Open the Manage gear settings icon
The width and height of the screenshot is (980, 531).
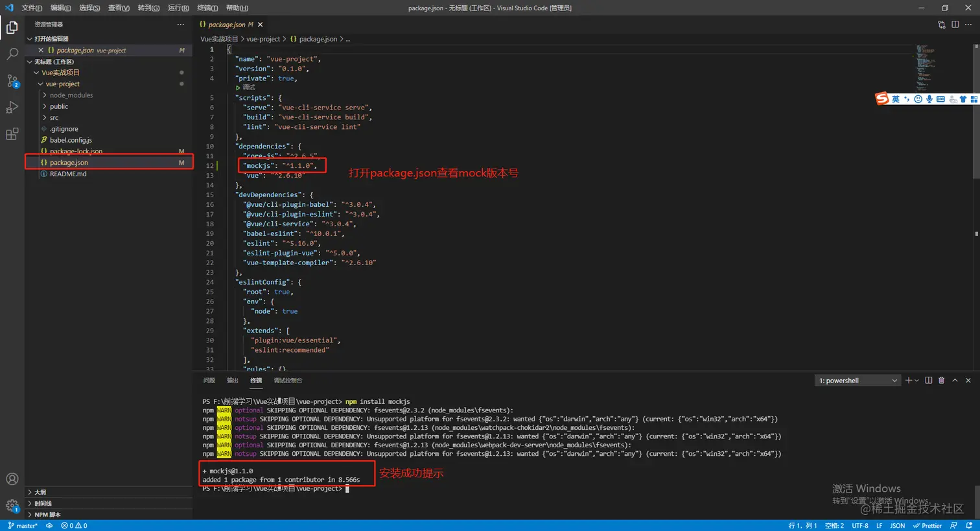[12, 506]
